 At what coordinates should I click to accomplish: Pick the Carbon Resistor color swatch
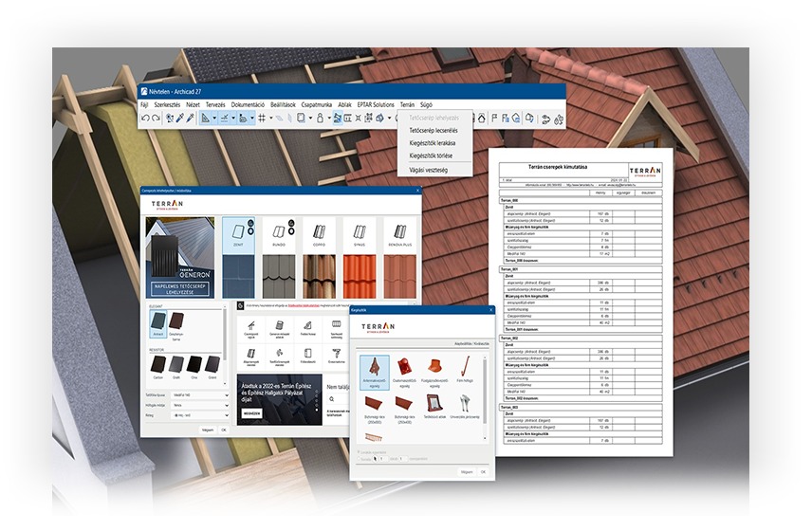158,364
